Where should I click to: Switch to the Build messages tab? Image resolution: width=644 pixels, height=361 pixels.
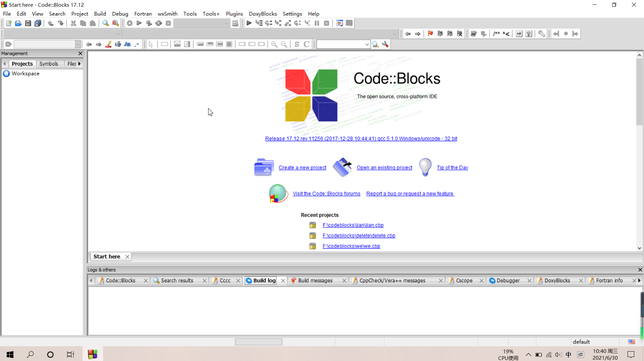[315, 281]
